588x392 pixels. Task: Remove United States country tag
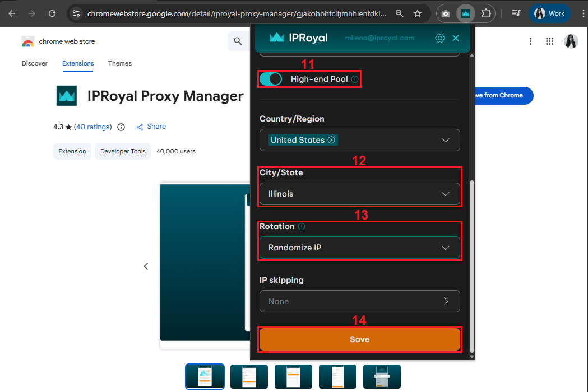(x=331, y=140)
